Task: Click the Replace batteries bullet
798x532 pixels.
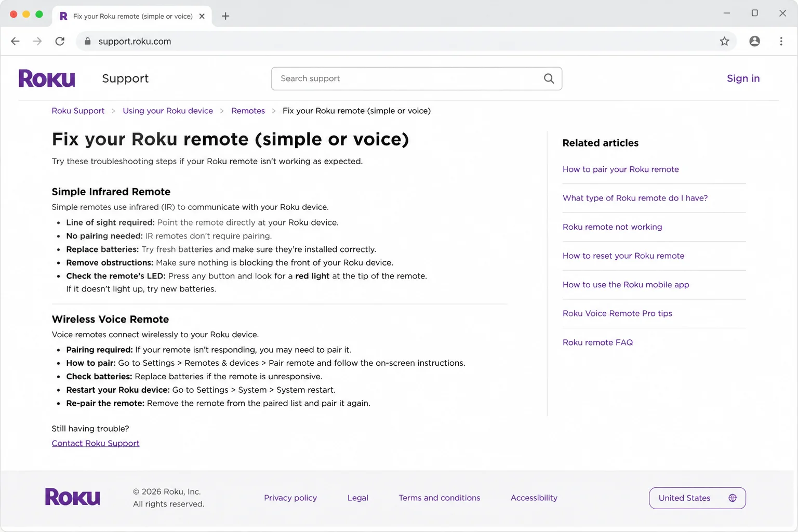Action: pos(221,249)
